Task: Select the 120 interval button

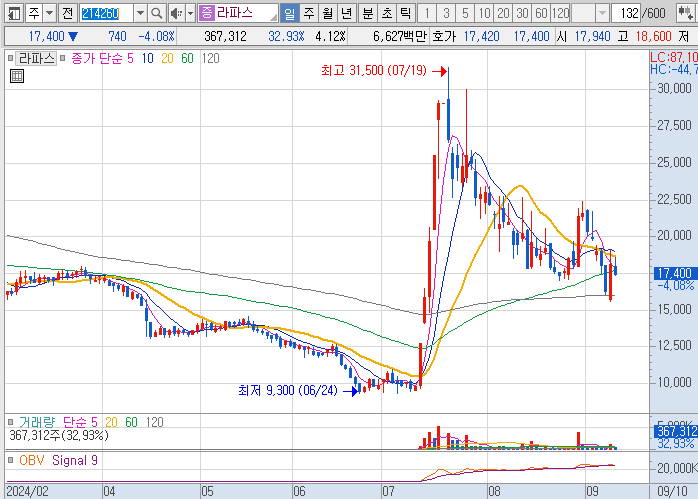Action: pyautogui.click(x=560, y=13)
